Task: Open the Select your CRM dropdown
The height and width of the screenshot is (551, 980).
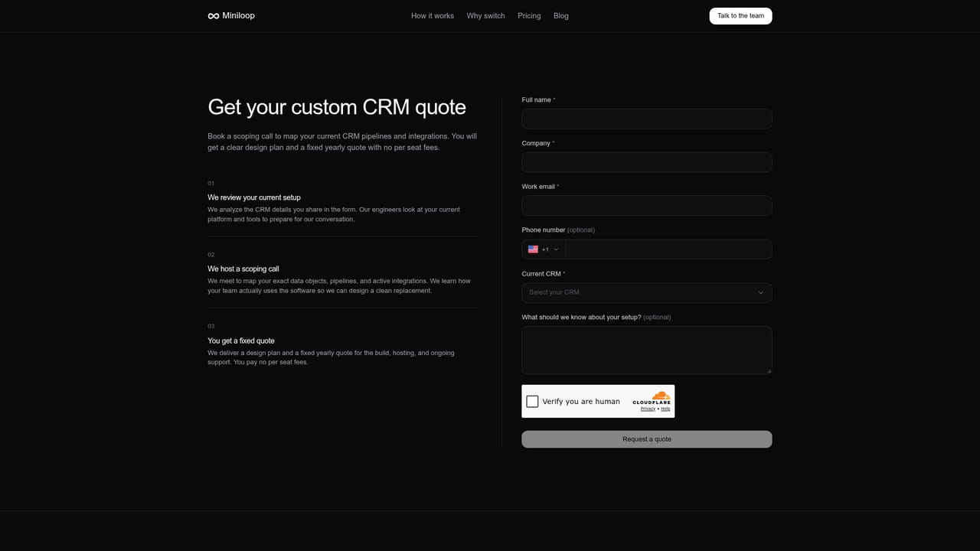Action: pyautogui.click(x=647, y=292)
